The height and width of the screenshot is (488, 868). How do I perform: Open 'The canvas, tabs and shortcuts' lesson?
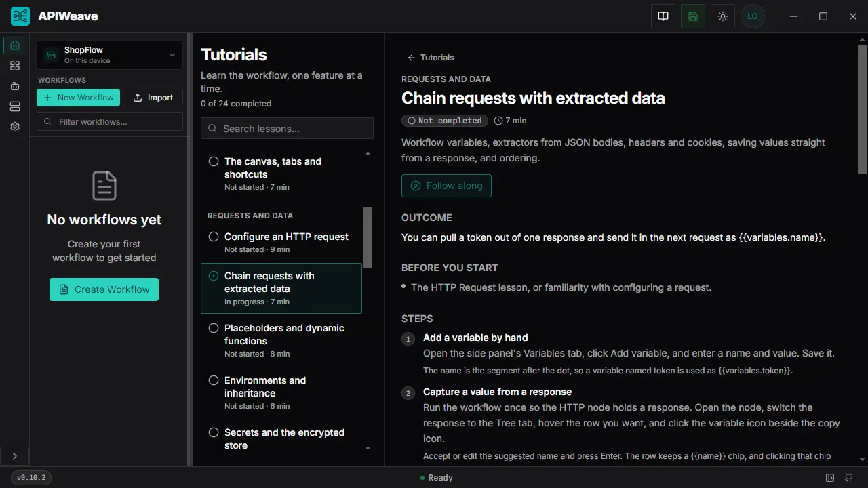[281, 174]
